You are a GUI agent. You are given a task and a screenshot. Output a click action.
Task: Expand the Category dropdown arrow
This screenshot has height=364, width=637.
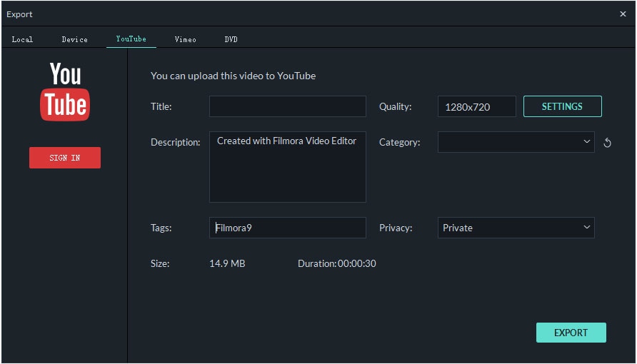[587, 142]
